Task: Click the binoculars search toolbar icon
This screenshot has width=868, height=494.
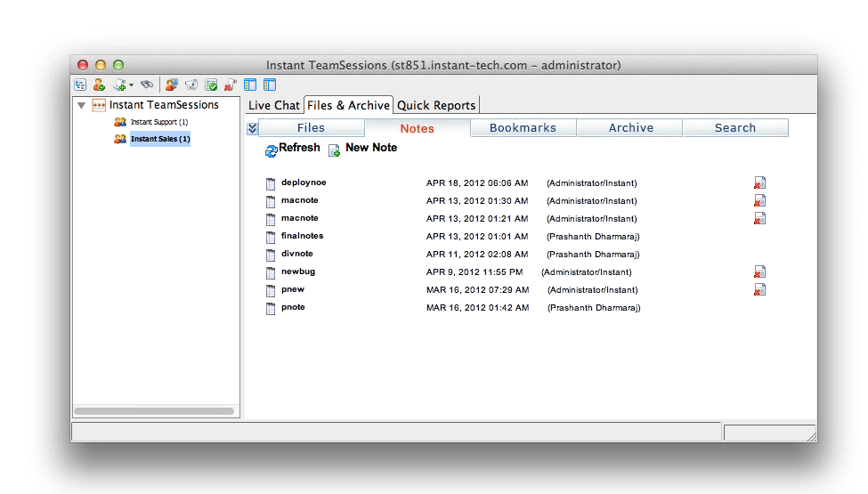Action: (x=147, y=85)
